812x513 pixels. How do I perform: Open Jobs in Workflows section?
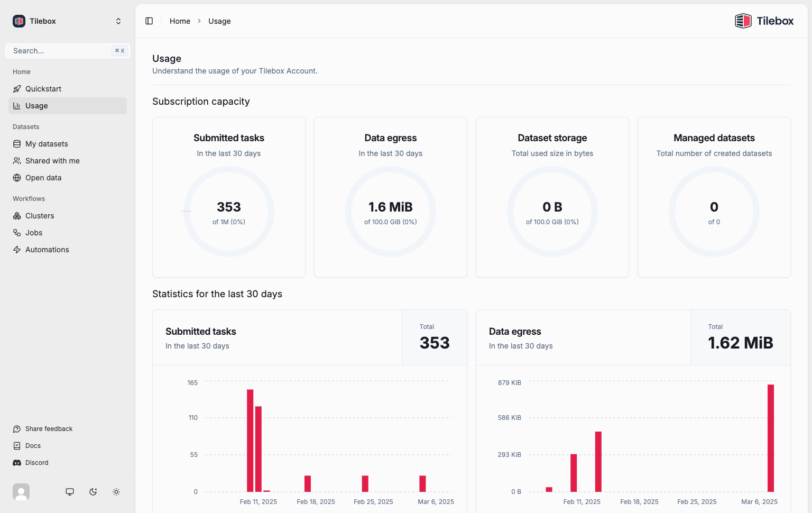click(34, 233)
